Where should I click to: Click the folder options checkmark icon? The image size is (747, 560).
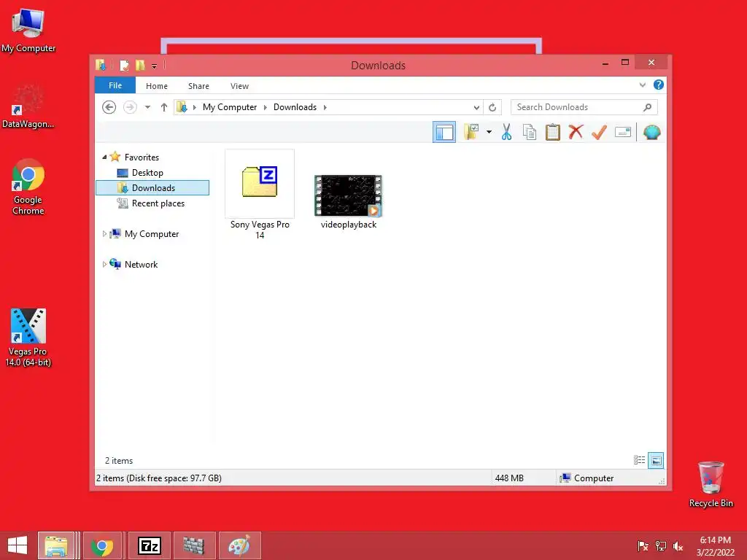tap(471, 132)
